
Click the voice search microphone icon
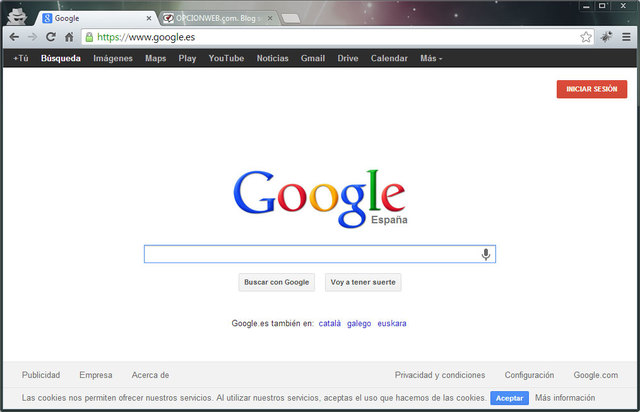point(485,254)
